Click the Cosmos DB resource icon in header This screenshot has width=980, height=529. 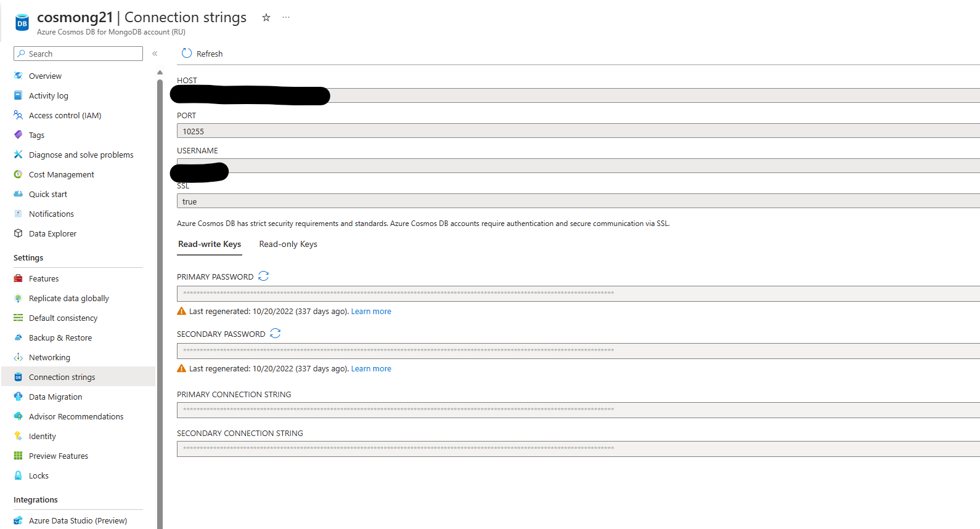pyautogui.click(x=22, y=23)
